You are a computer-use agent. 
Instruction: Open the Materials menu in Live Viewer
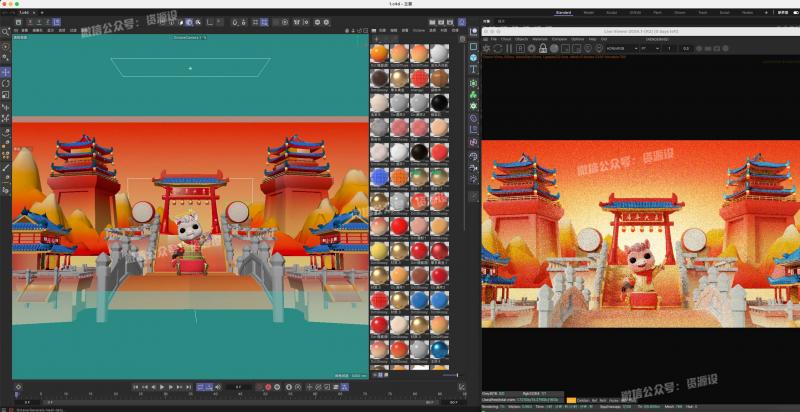tap(539, 39)
